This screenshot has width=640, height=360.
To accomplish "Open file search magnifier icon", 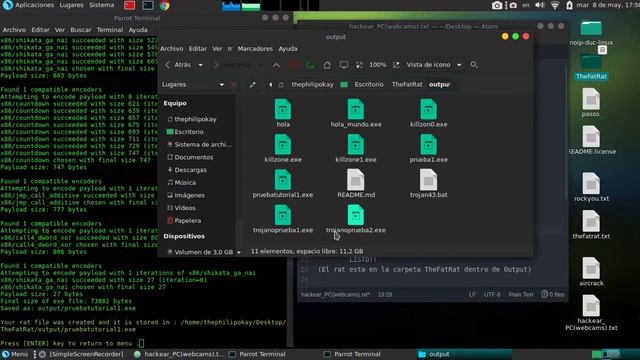I will click(474, 65).
